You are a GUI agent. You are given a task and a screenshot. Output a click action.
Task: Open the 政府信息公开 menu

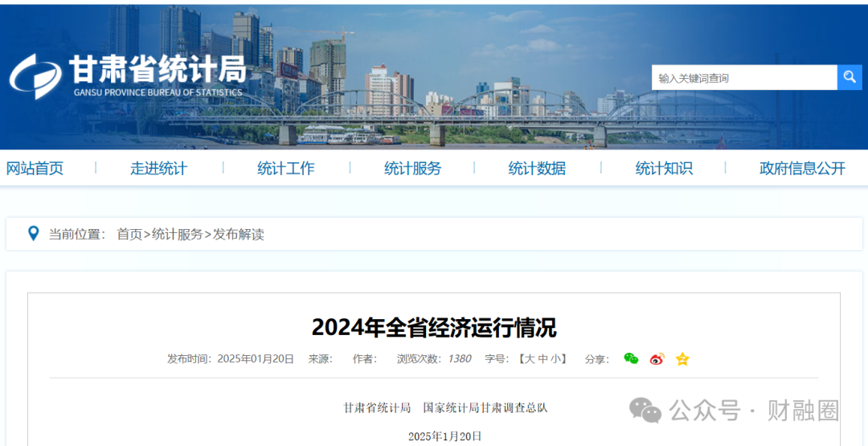pos(802,168)
